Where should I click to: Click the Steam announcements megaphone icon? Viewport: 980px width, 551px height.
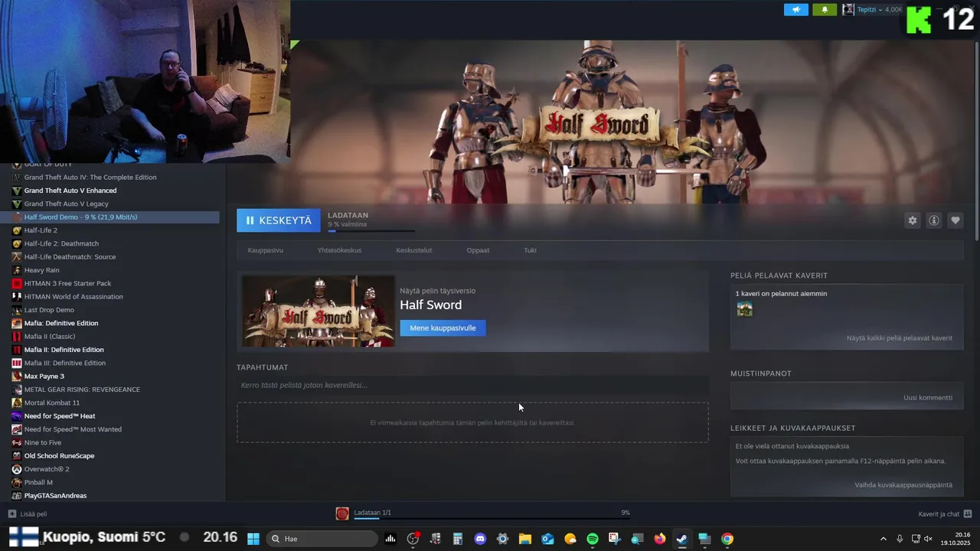[x=796, y=10]
